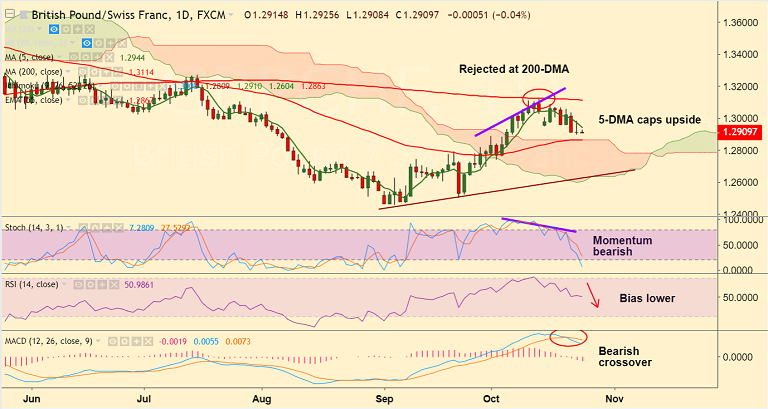Toggle the eye for BB (20, close, 2)

pyautogui.click(x=87, y=43)
